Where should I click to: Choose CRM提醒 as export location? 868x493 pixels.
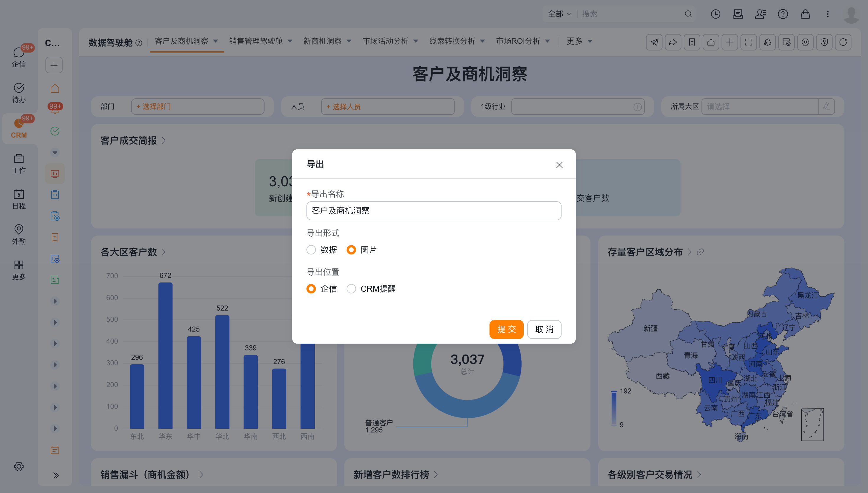[x=351, y=289]
